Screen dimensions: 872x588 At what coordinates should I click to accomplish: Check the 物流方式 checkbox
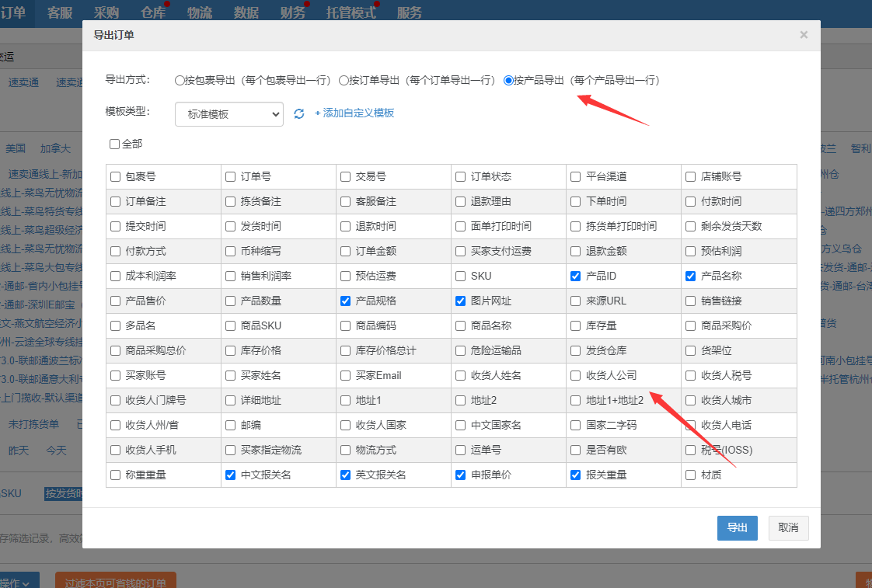click(345, 451)
